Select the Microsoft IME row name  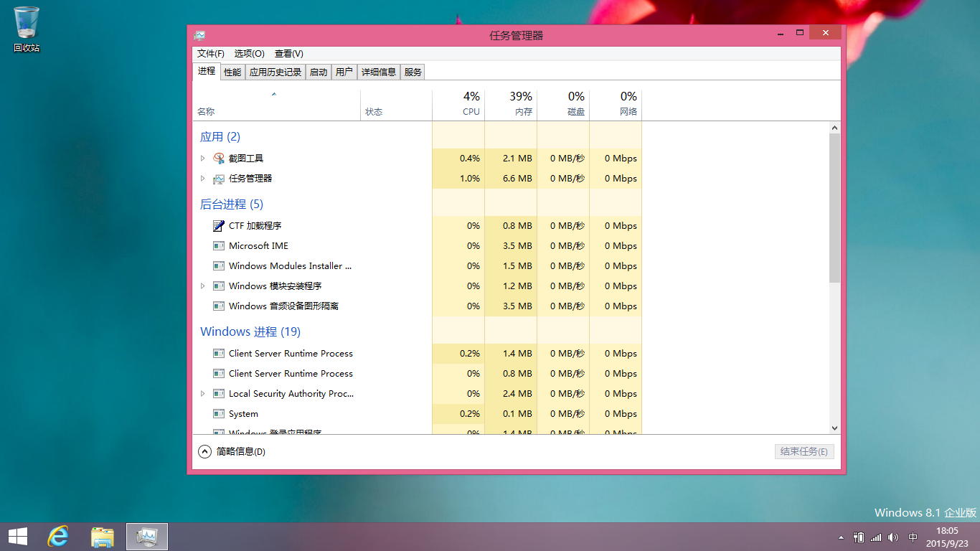coord(258,246)
